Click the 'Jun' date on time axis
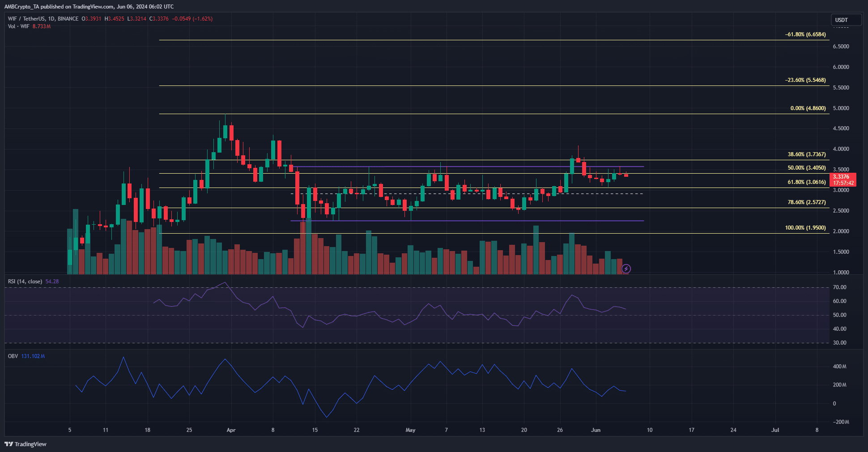This screenshot has width=868, height=452. [596, 430]
